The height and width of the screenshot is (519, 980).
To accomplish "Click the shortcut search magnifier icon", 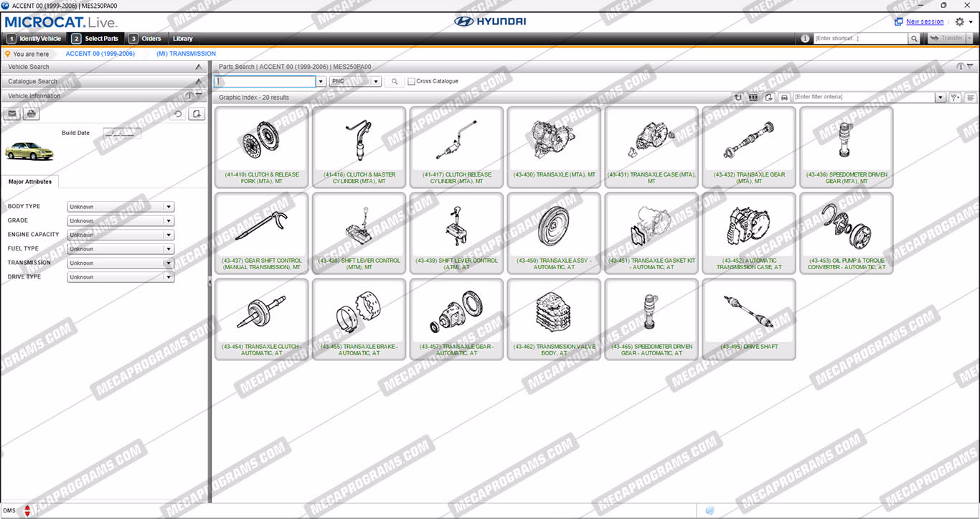I will tap(914, 39).
